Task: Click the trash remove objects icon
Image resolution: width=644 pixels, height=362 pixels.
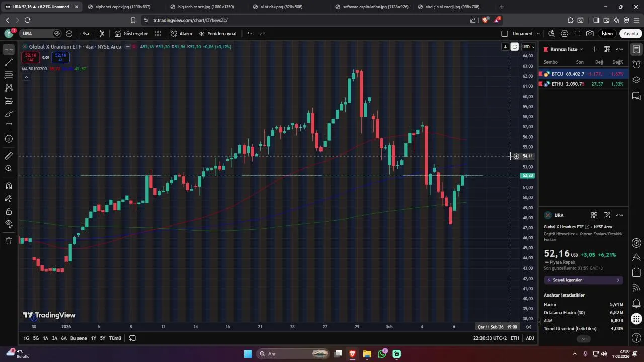Action: pyautogui.click(x=9, y=241)
